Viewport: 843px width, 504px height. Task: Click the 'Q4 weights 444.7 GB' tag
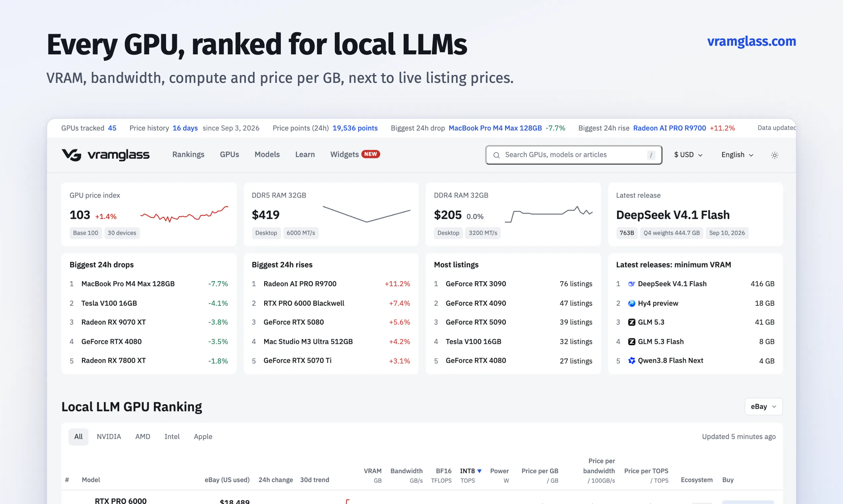(x=671, y=233)
